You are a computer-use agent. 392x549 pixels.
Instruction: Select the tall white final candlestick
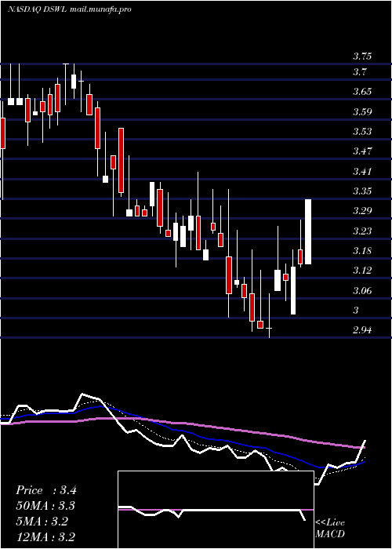pyautogui.click(x=308, y=231)
